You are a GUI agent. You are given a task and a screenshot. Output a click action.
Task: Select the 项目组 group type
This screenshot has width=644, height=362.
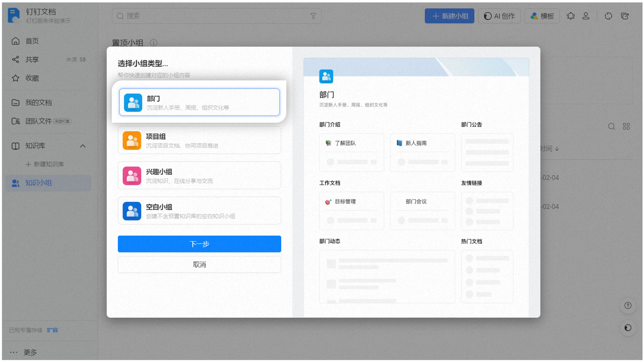[199, 140]
